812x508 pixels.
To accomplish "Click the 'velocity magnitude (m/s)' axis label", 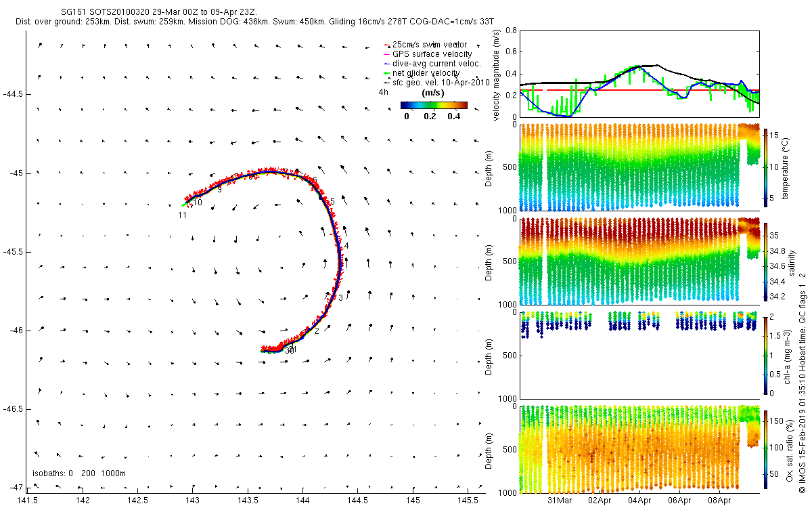I will coord(497,76).
